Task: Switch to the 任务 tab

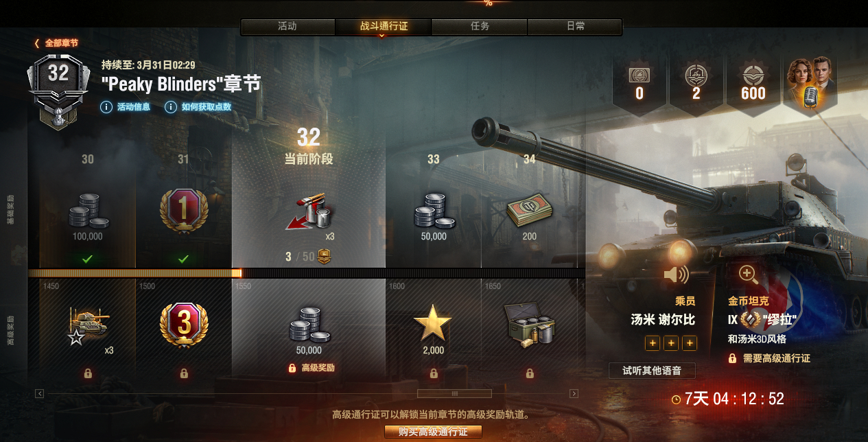Action: [x=480, y=27]
